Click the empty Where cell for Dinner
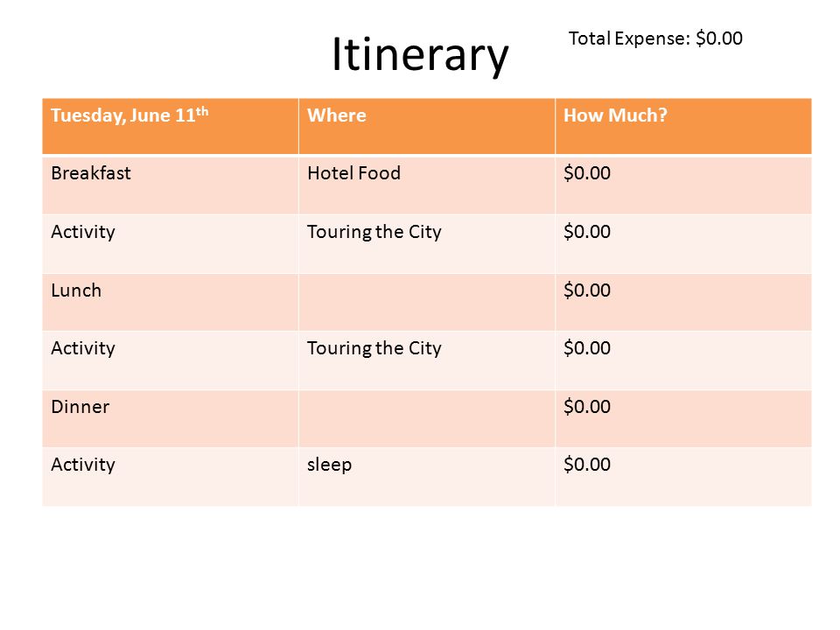The height and width of the screenshot is (630, 840). (x=426, y=418)
